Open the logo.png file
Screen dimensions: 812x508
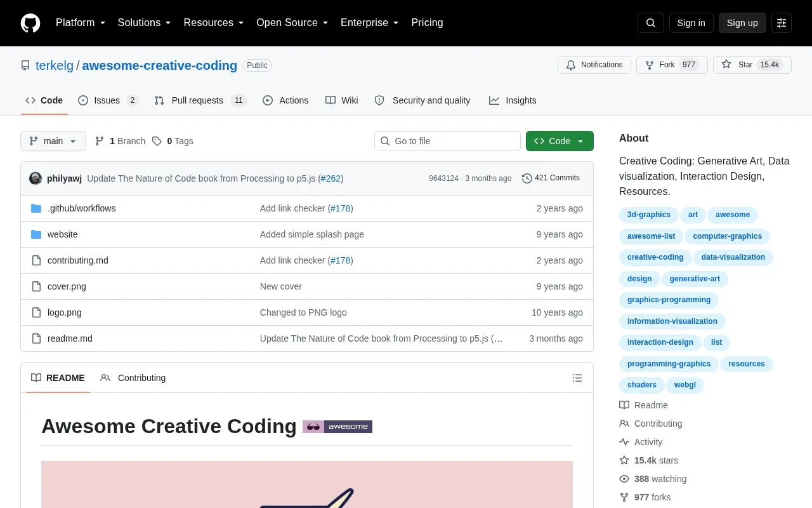pos(65,312)
